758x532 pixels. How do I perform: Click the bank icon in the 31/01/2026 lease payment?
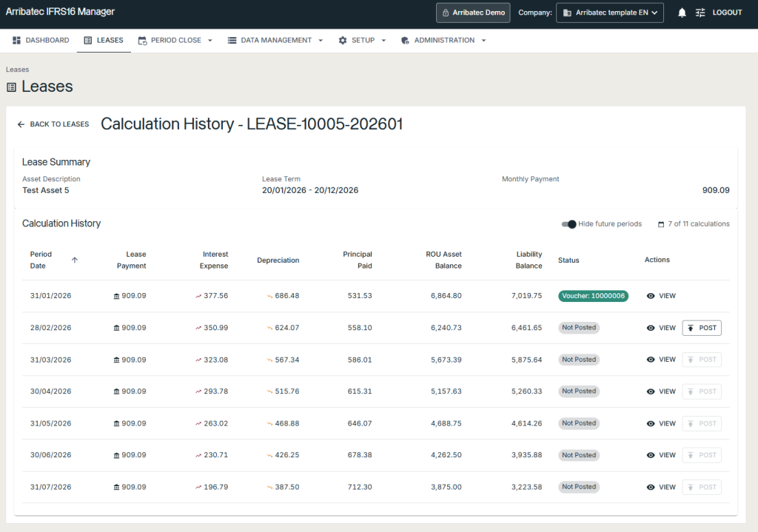pos(116,296)
